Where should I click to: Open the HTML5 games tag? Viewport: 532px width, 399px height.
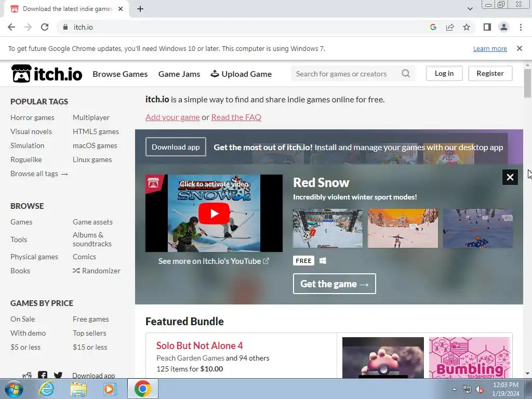click(96, 131)
